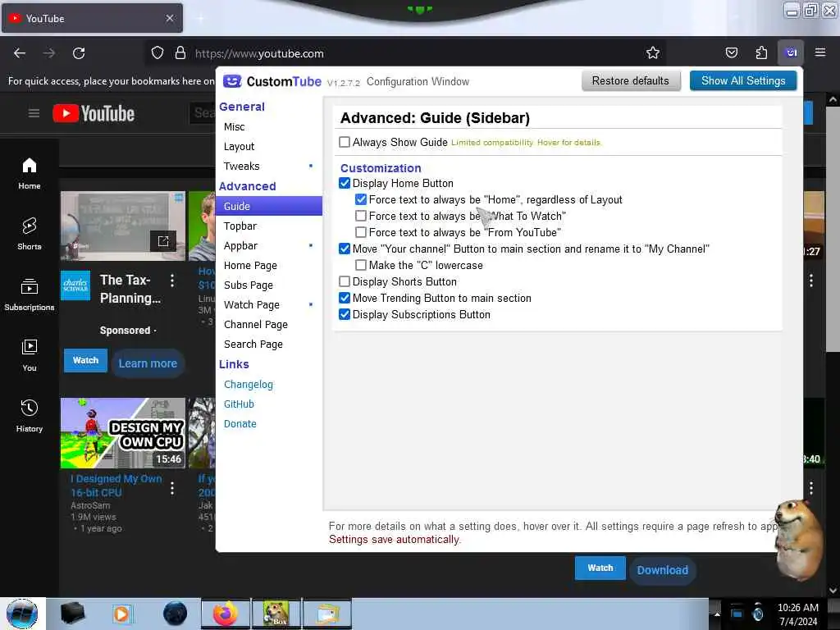The height and width of the screenshot is (630, 840).
Task: Open You section in sidebar
Action: 30,355
